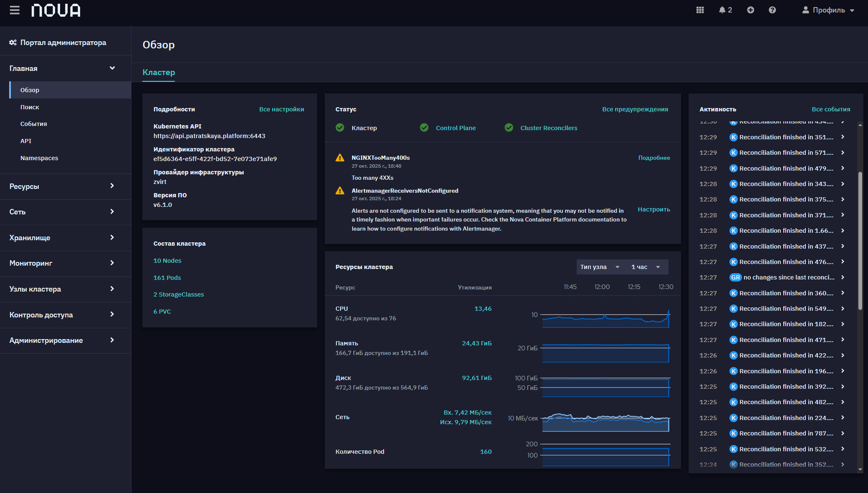868x493 pixels.
Task: Click the green Control Plane check icon
Action: [424, 128]
